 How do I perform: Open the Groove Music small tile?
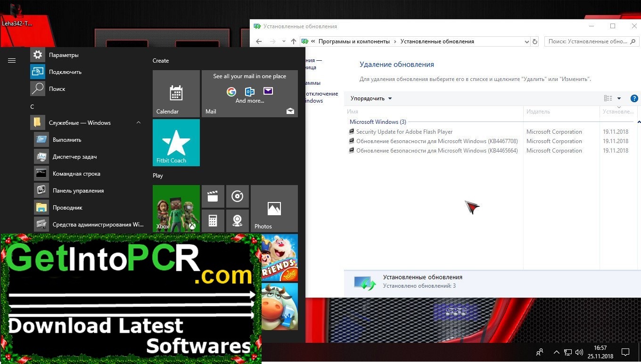click(238, 196)
